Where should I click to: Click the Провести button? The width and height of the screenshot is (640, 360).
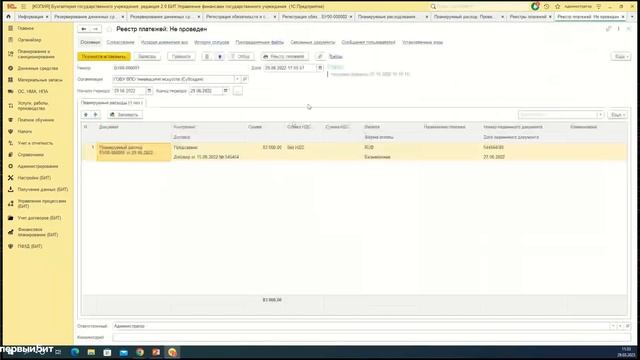[x=181, y=56]
